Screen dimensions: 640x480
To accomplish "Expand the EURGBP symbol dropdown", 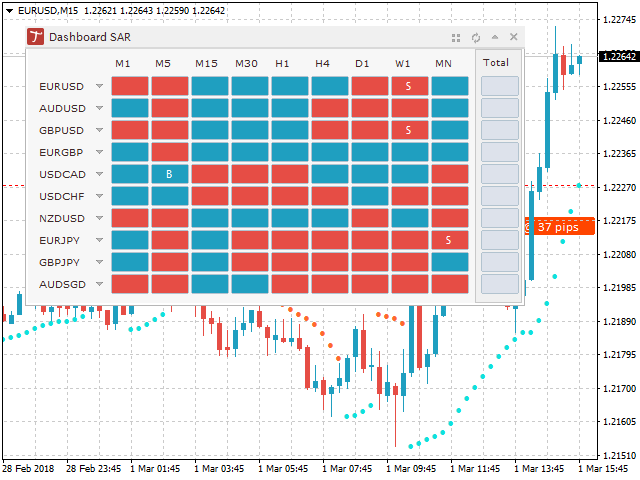I will pyautogui.click(x=99, y=152).
